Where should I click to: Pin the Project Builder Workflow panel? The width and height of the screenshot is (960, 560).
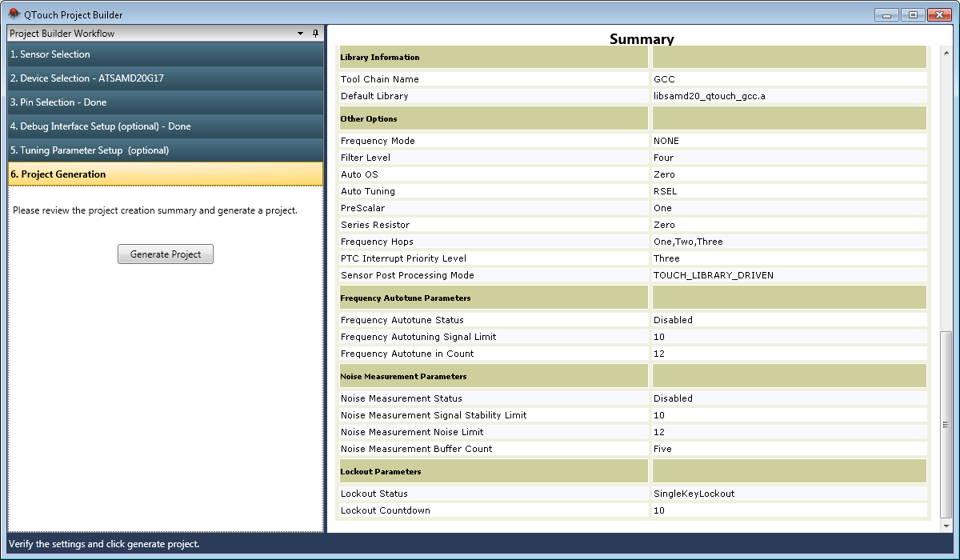tap(315, 34)
